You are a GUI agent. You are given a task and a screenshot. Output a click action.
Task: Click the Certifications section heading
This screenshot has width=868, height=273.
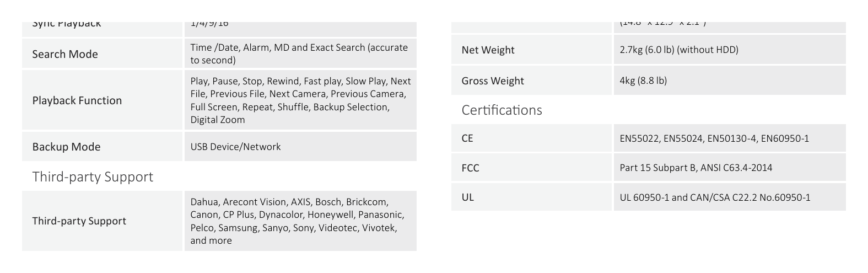502,110
